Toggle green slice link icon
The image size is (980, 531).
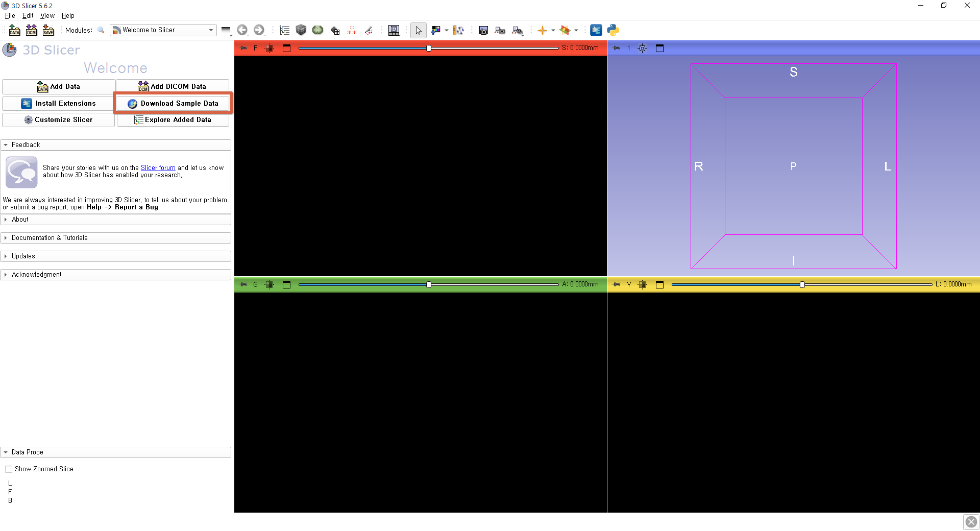(x=269, y=284)
